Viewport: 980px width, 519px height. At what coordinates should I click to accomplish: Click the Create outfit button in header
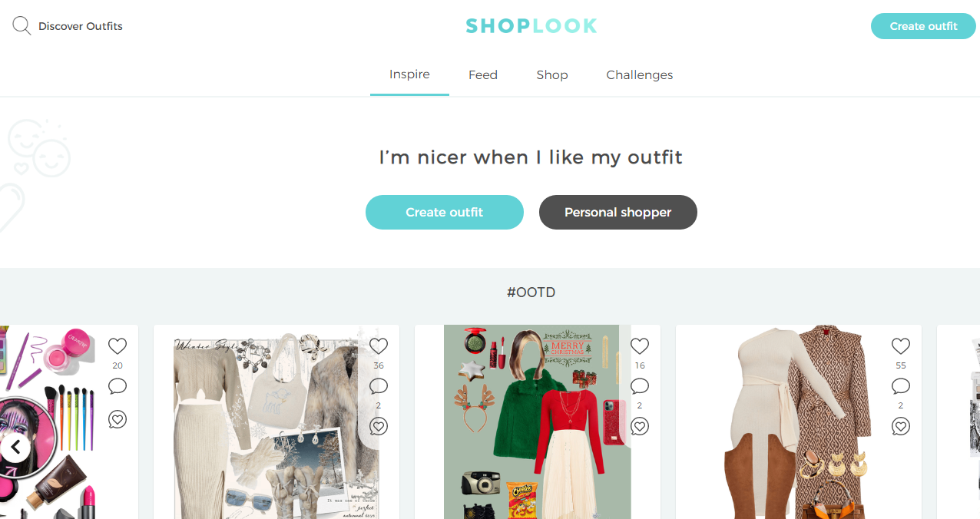coord(923,26)
